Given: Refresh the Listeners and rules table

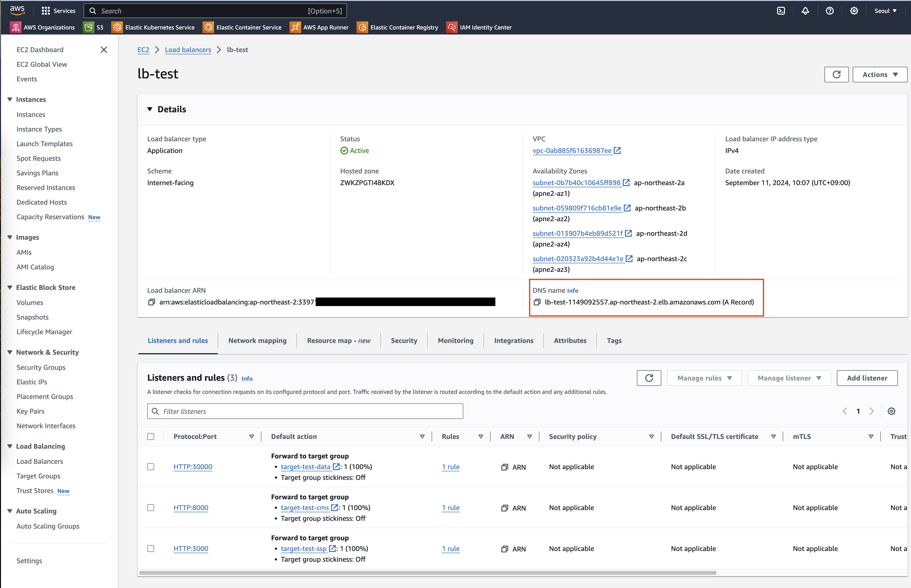Looking at the screenshot, I should [648, 378].
